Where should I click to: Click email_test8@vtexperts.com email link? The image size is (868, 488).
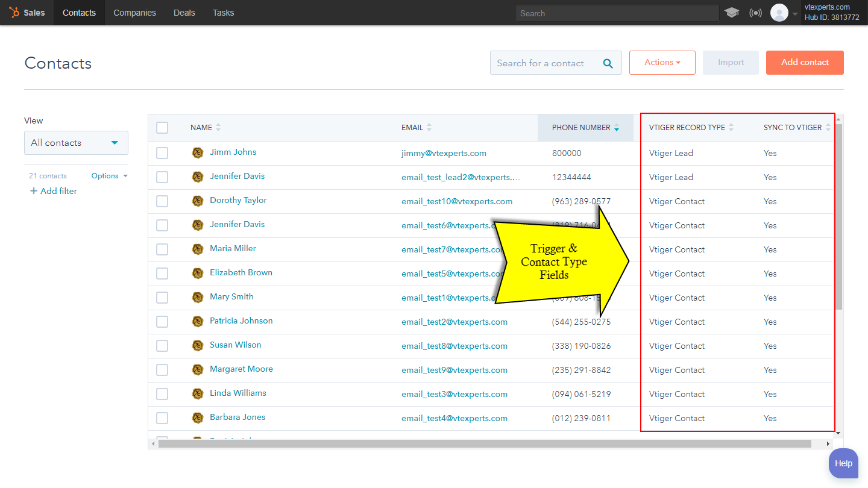tap(454, 346)
